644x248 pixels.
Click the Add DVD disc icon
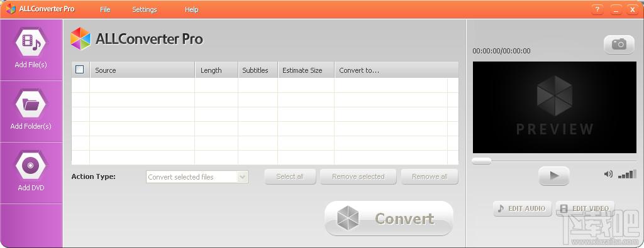click(x=31, y=165)
